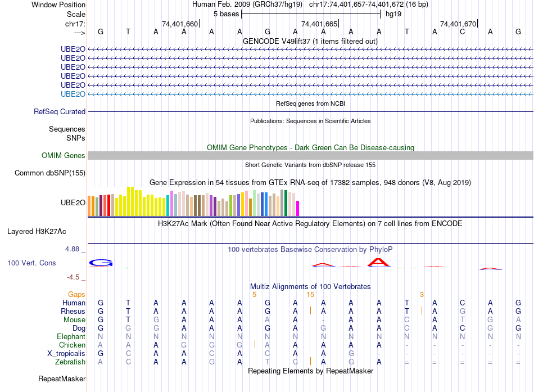Click the 100 Vert. Cons label
534x392 pixels.
point(31,263)
